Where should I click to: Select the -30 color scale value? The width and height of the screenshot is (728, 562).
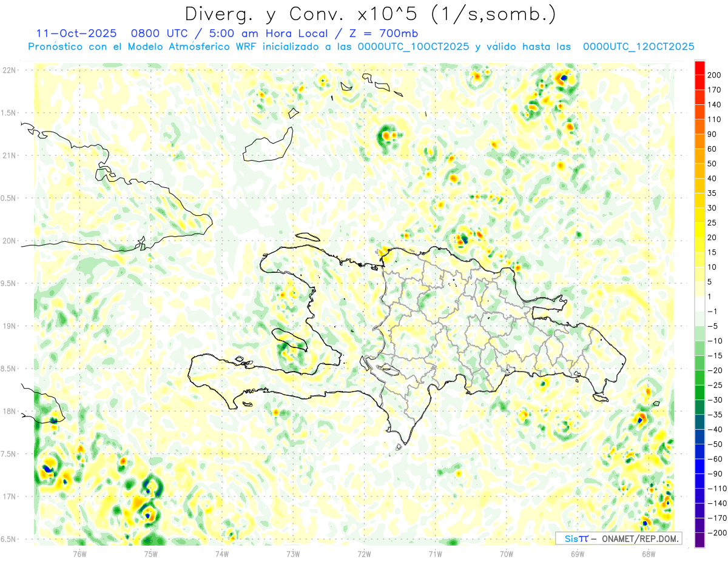click(716, 400)
